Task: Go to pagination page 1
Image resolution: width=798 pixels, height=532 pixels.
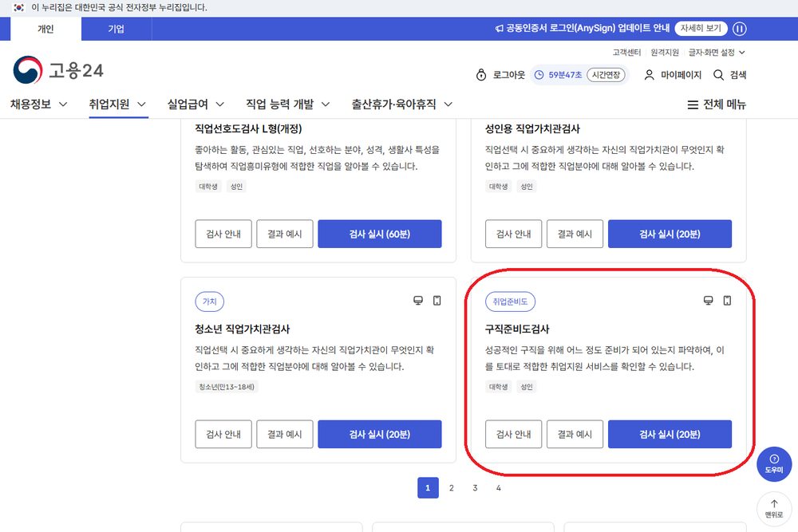Action: pos(428,488)
